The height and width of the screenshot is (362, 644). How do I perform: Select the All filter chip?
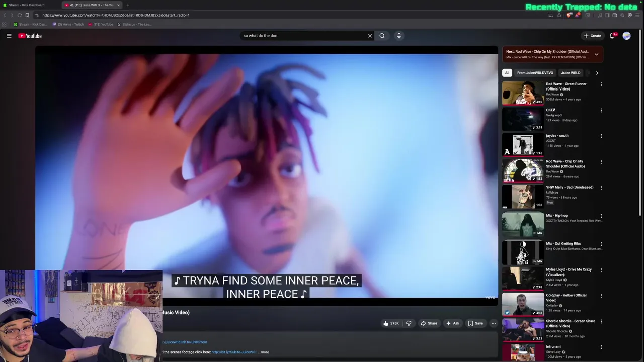[507, 73]
